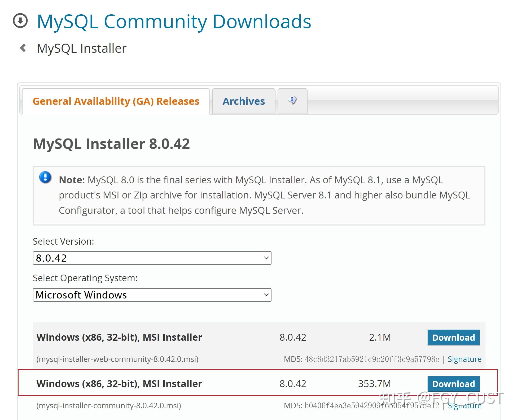Click the back chevron next to MySQL Installer
The height and width of the screenshot is (420, 517).
(23, 48)
